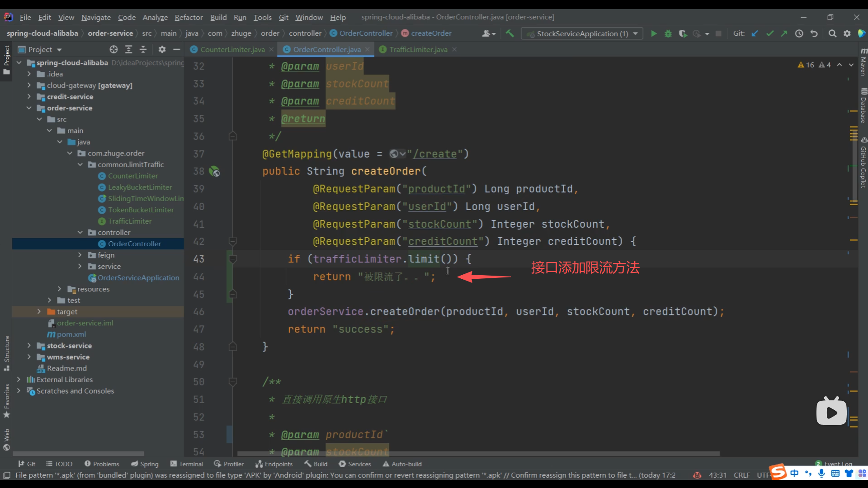Open the Problems tool window
868x488 pixels.
102,464
